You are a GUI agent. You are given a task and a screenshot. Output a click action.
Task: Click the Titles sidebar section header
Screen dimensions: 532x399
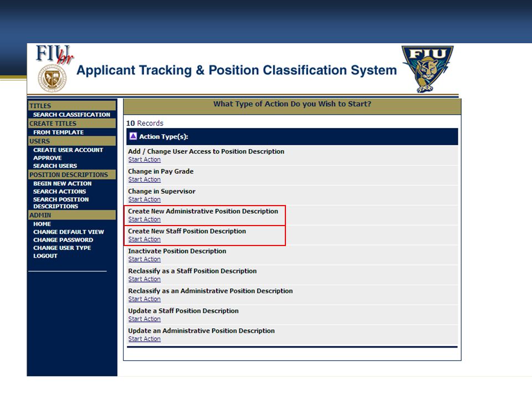[x=71, y=105]
